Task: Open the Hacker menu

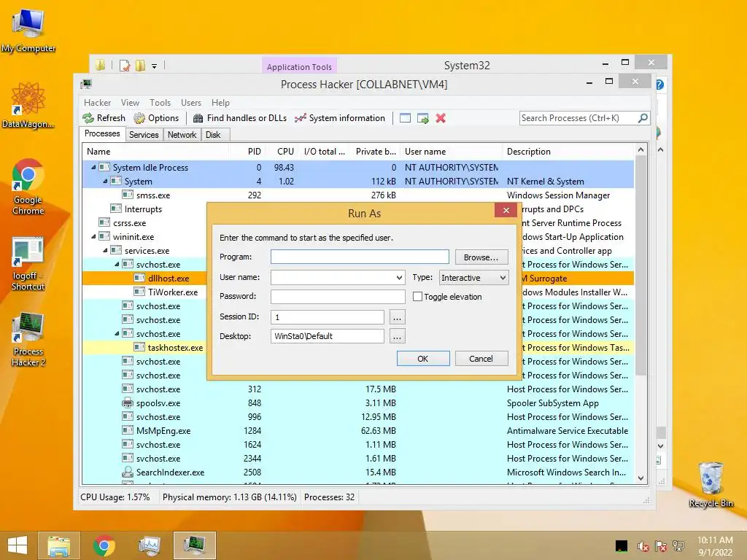Action: (97, 102)
